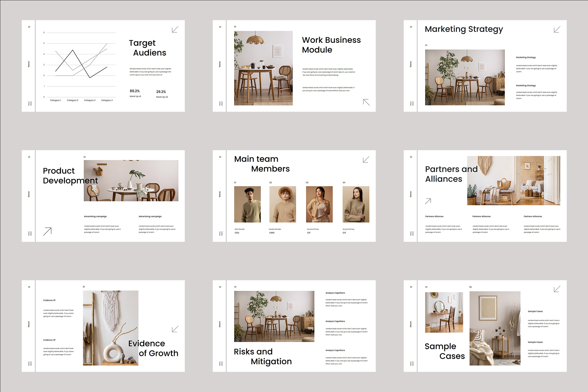The height and width of the screenshot is (392, 588).
Task: Click the upward arrow icon on Partners and Alliances slide
Action: (427, 201)
